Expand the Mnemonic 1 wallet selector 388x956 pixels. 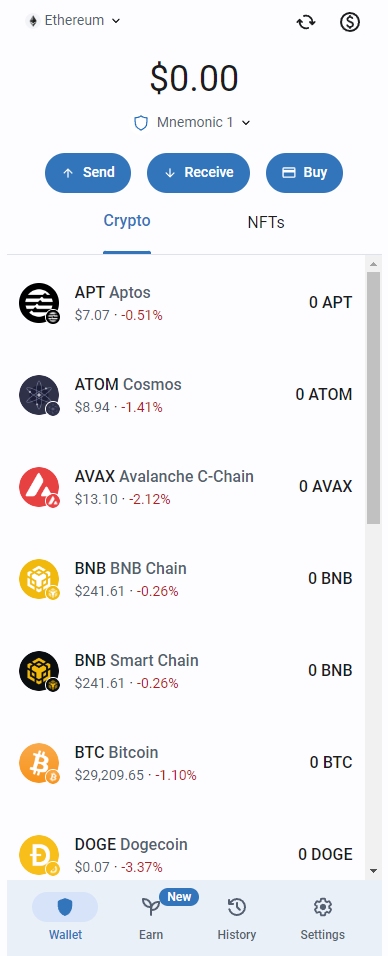193,123
